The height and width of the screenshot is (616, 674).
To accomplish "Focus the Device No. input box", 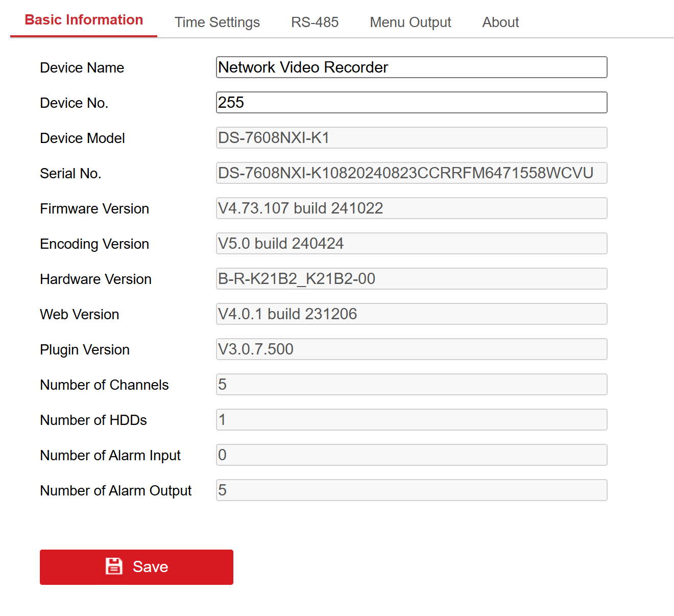I will [411, 103].
